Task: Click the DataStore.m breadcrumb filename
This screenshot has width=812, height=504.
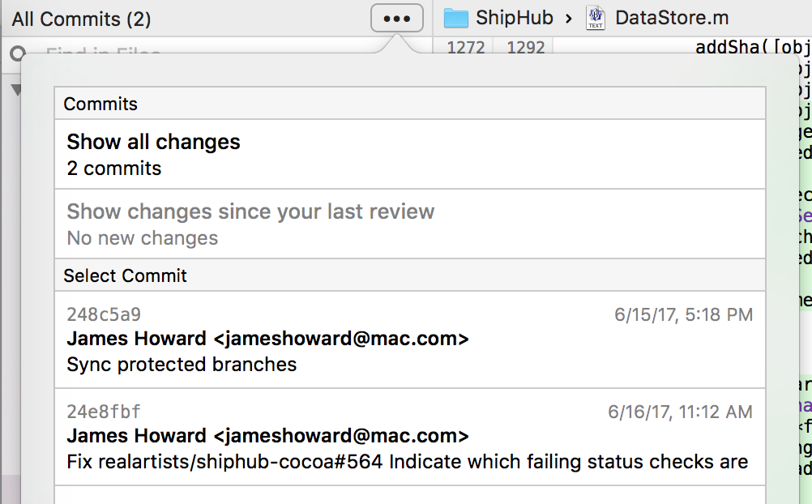Action: point(672,18)
